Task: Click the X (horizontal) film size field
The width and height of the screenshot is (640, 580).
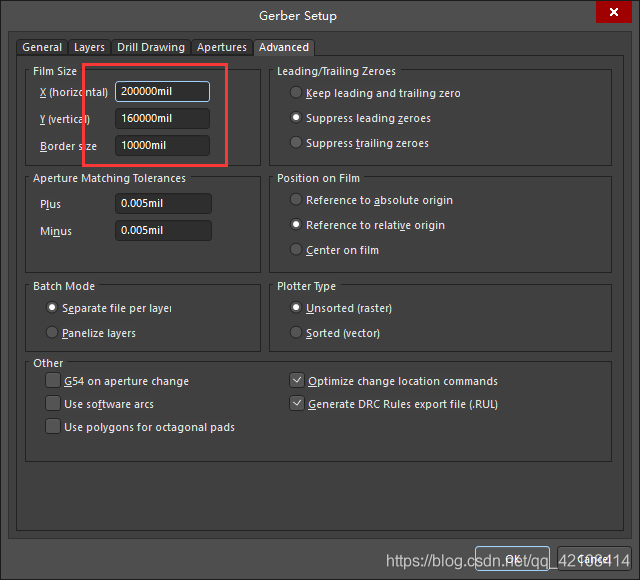Action: point(162,91)
